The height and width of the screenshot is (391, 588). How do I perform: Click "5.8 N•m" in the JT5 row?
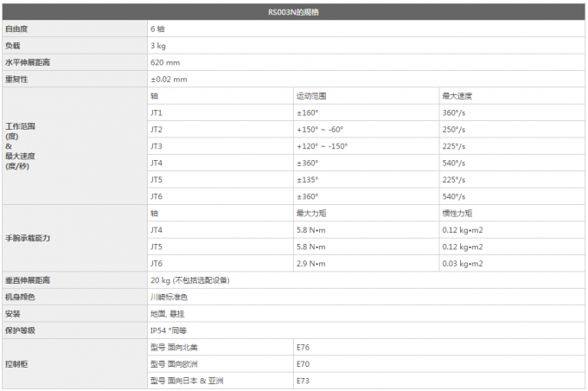tap(311, 247)
